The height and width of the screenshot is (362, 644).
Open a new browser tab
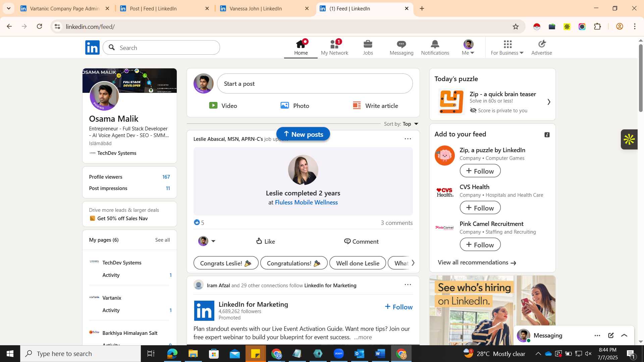point(422,9)
